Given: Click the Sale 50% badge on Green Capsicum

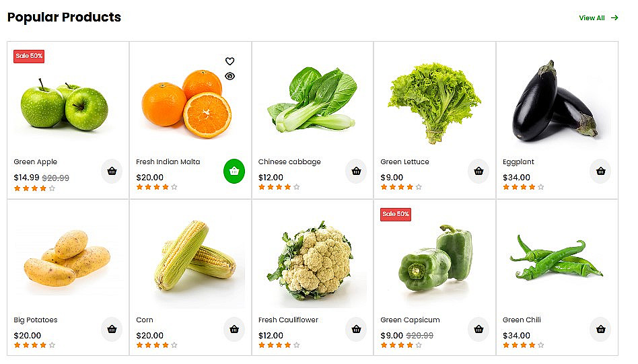Looking at the screenshot, I should tap(396, 215).
